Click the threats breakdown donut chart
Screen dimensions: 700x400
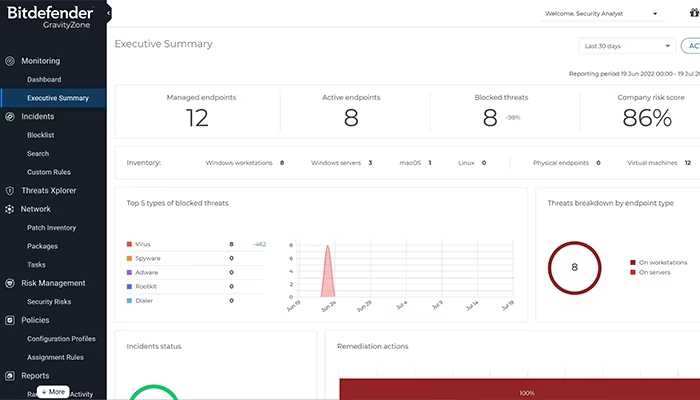click(575, 268)
